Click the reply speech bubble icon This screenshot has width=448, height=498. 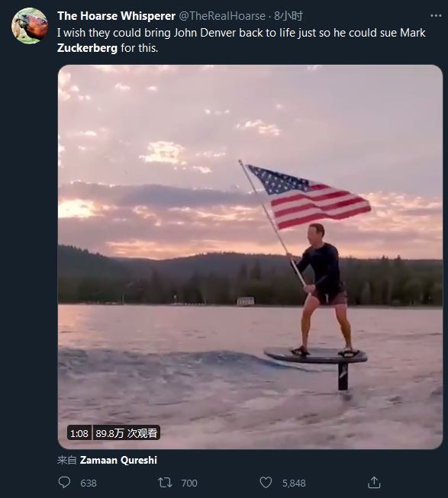point(65,483)
